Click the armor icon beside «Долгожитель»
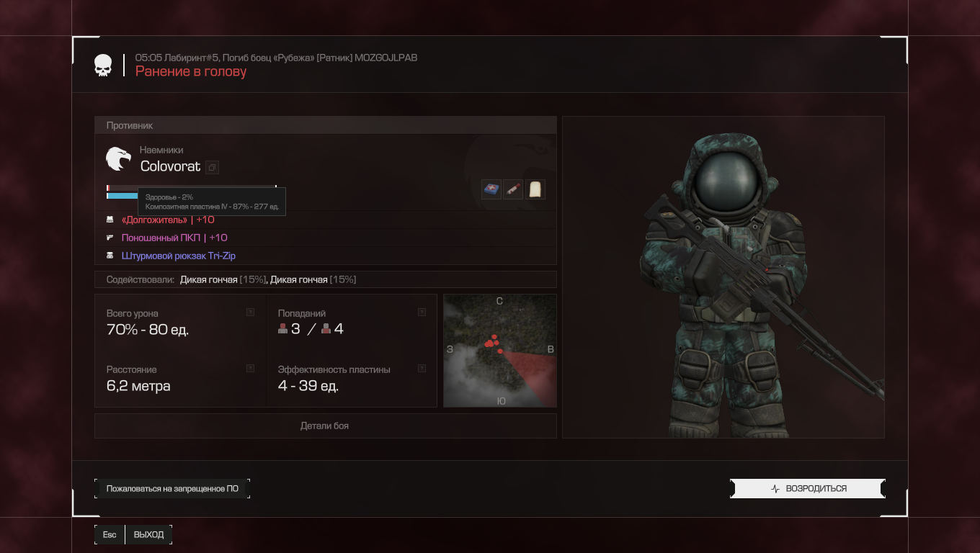Image resolution: width=980 pixels, height=553 pixels. (x=110, y=220)
